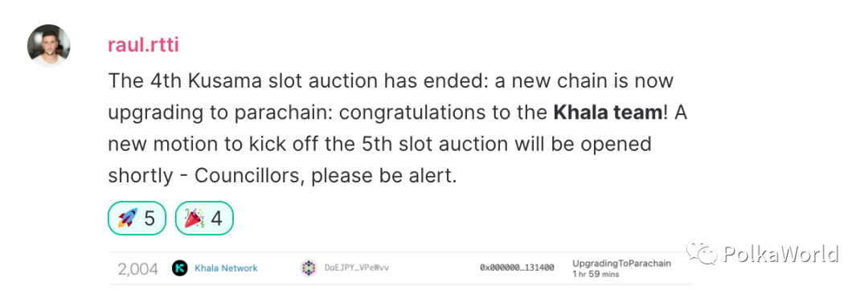Click the WeChat logo watermark icon
The height and width of the screenshot is (290, 868).
pyautogui.click(x=703, y=254)
